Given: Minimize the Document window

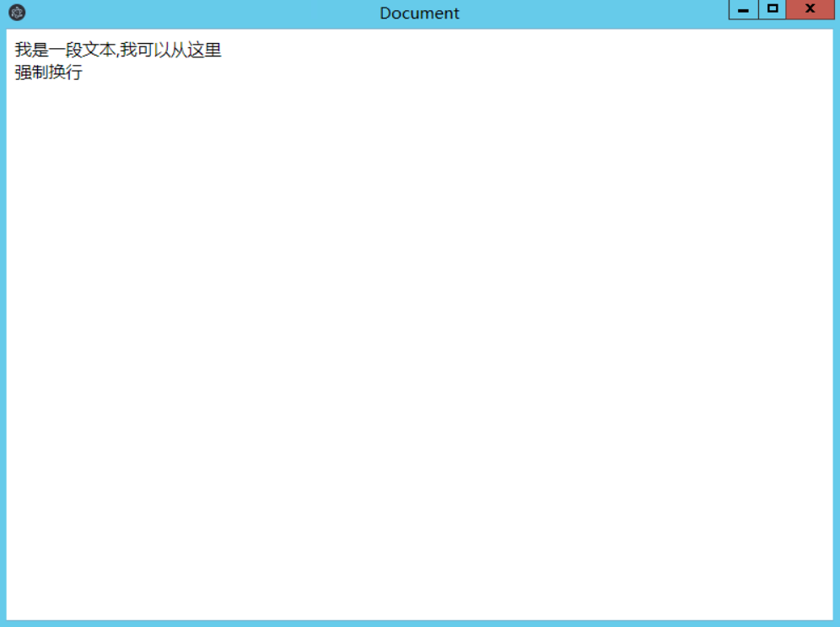Looking at the screenshot, I should click(744, 9).
